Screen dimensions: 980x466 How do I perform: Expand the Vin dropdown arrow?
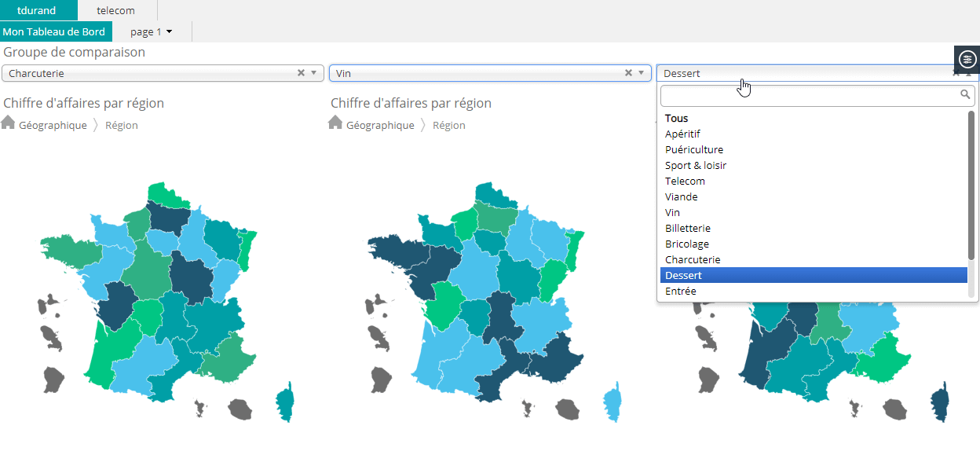pos(642,73)
